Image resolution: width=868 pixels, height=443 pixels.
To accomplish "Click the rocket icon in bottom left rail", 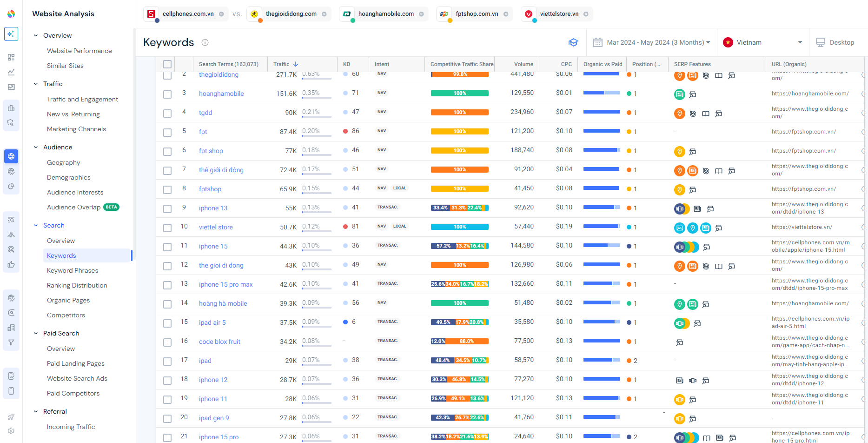I will (11, 417).
